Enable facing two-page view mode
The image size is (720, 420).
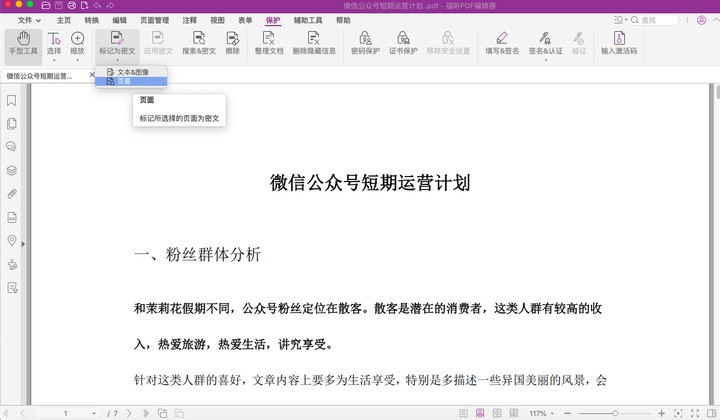[x=497, y=413]
